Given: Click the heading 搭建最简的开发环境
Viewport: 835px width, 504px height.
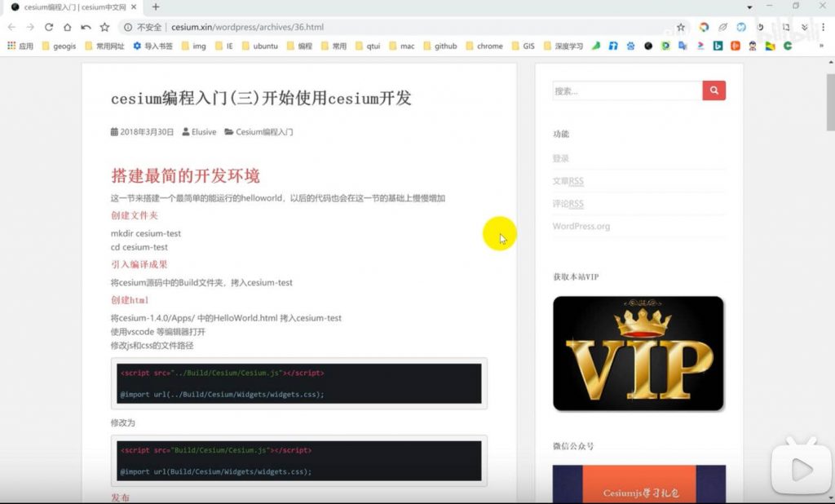Looking at the screenshot, I should (185, 175).
